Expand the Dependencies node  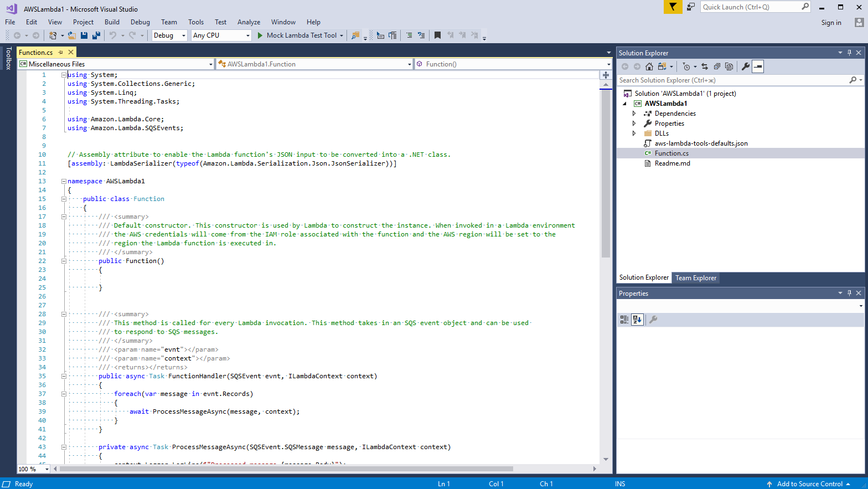(x=634, y=114)
